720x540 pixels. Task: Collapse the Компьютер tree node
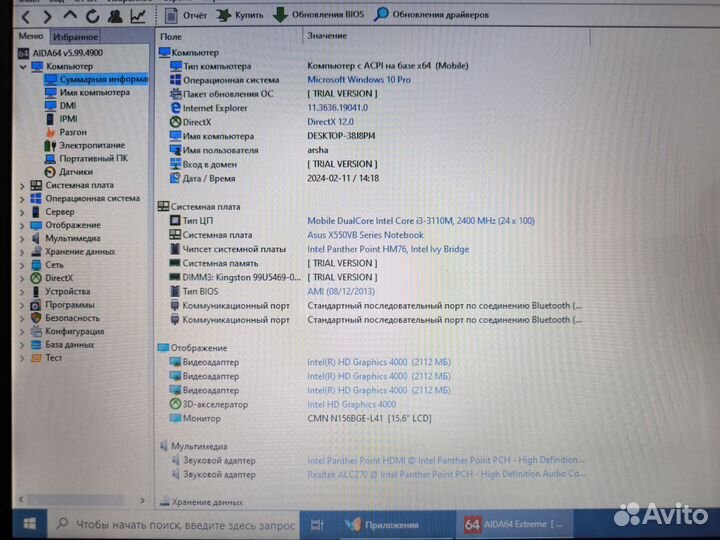23,67
